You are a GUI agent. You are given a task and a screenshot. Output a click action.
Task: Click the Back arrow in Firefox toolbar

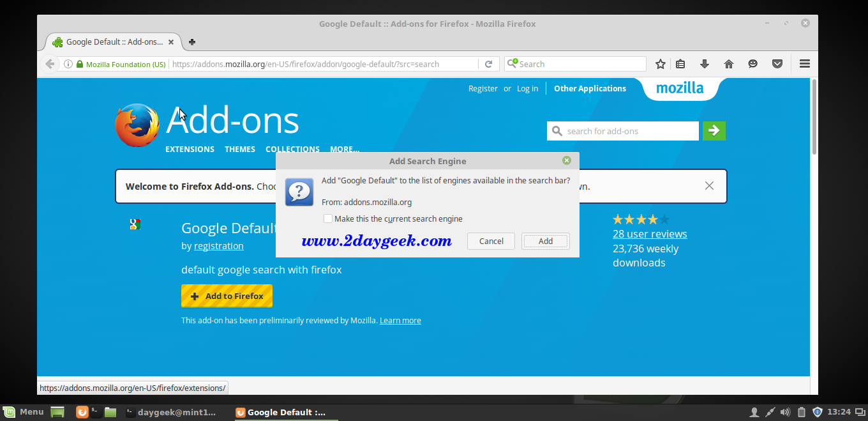[x=50, y=64]
